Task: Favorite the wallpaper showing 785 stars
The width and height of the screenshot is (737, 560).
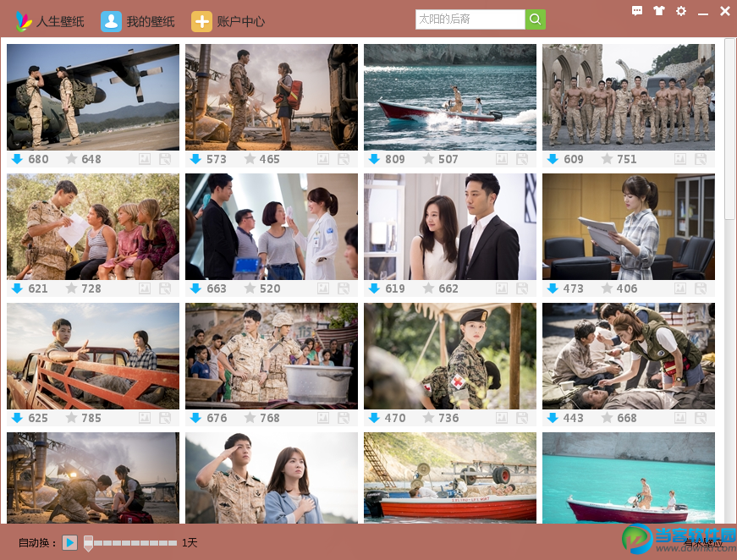Action: (71, 417)
